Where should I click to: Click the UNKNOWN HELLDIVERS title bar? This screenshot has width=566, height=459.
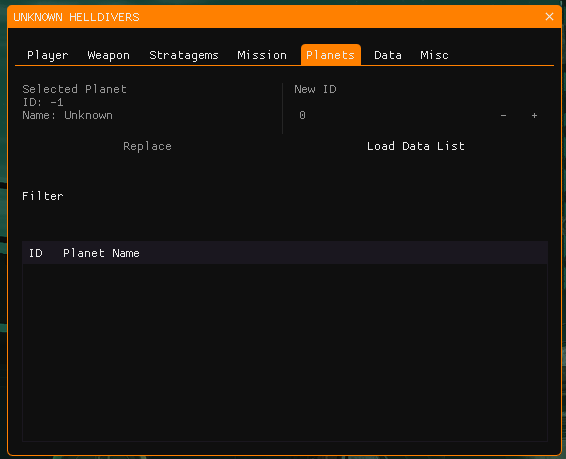click(274, 17)
